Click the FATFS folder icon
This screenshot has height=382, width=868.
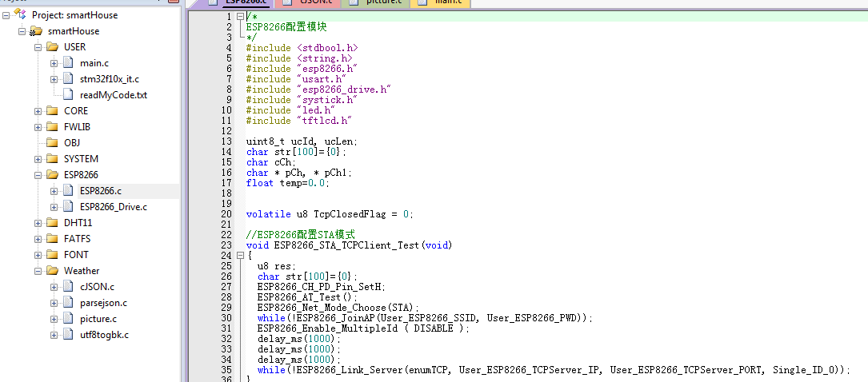pyautogui.click(x=52, y=239)
